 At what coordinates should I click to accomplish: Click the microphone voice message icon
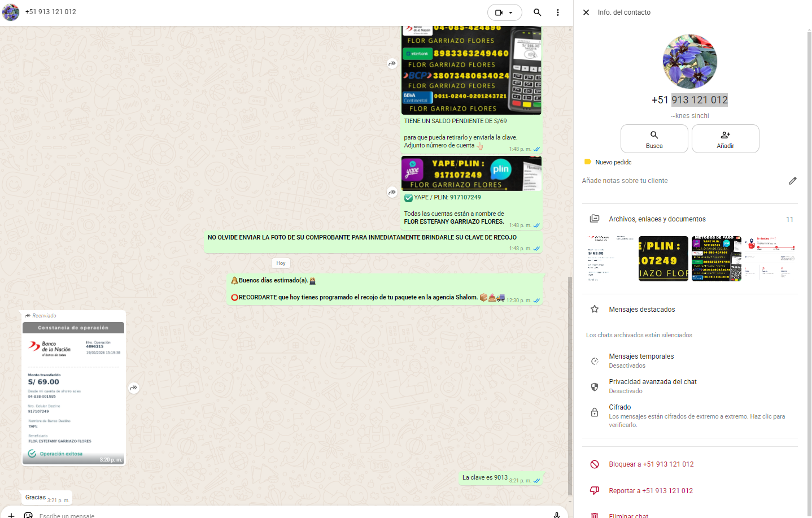pos(556,515)
